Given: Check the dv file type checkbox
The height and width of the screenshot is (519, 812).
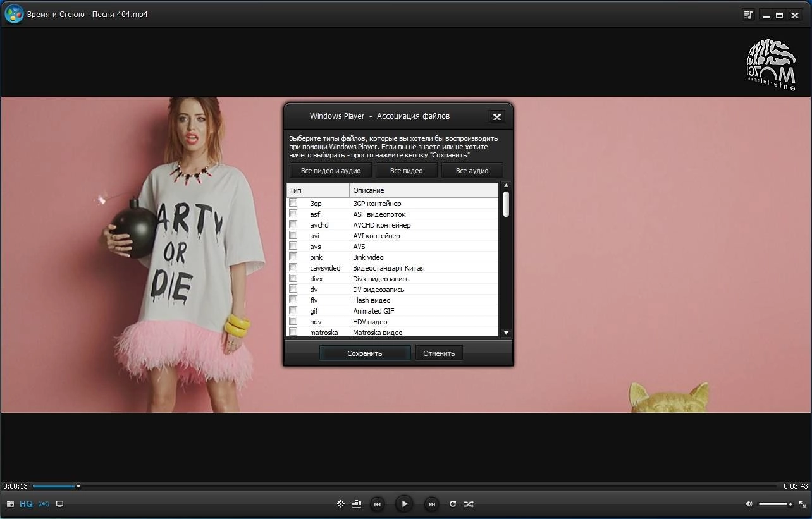Looking at the screenshot, I should click(293, 289).
